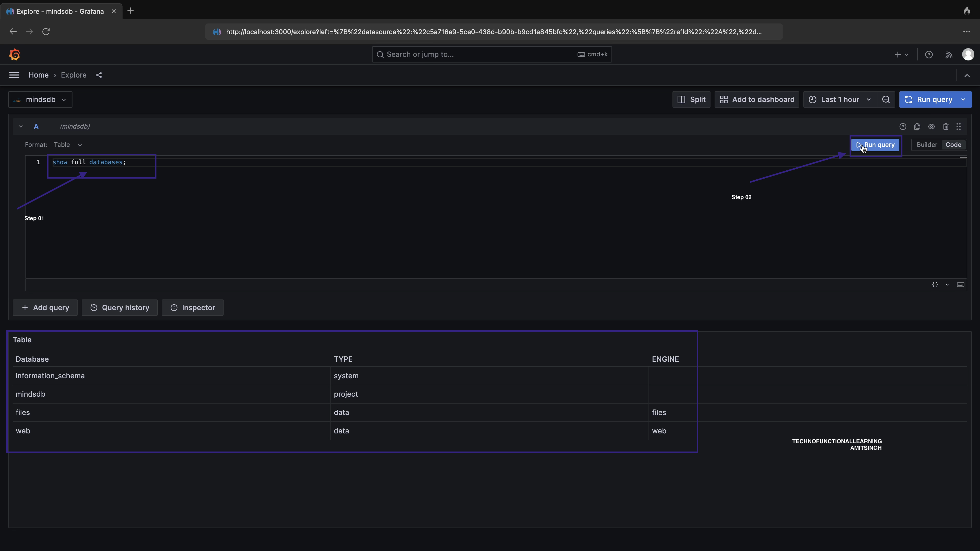Collapse the top bar with chevron-up icon

click(967, 75)
